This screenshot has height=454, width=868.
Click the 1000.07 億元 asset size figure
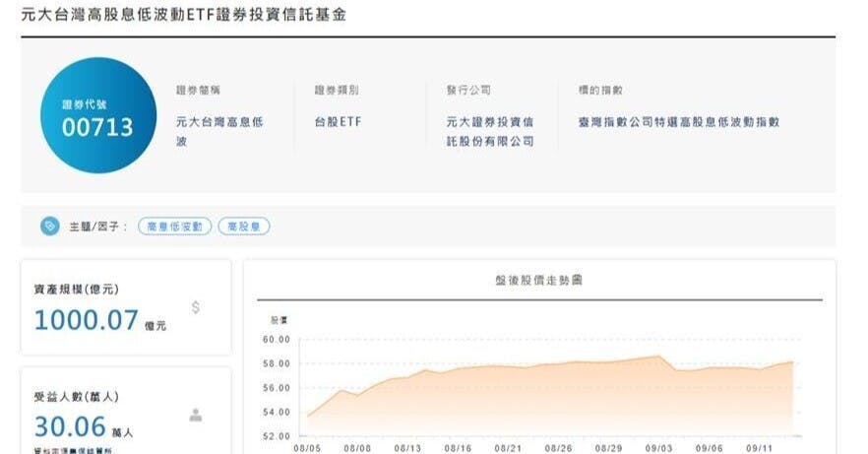point(99,320)
